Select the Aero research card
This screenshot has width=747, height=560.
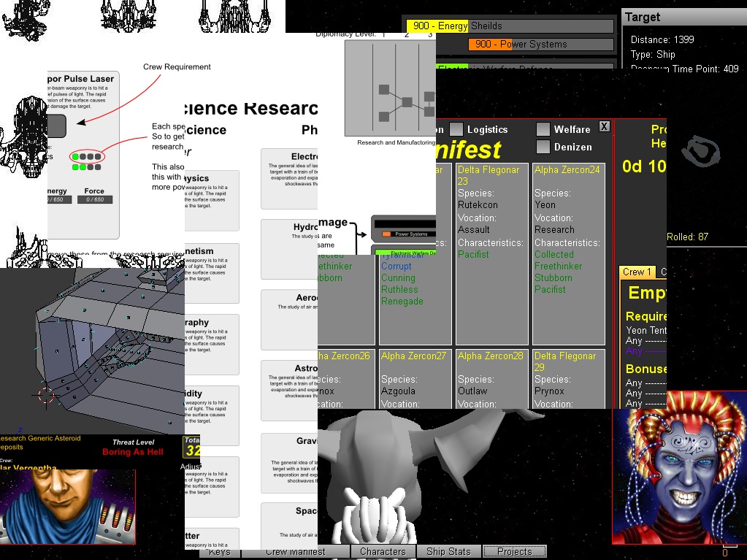pos(289,320)
